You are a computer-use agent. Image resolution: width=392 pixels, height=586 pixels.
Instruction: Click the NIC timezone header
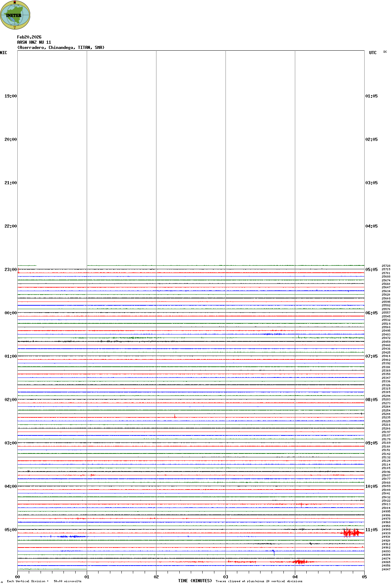[3, 53]
